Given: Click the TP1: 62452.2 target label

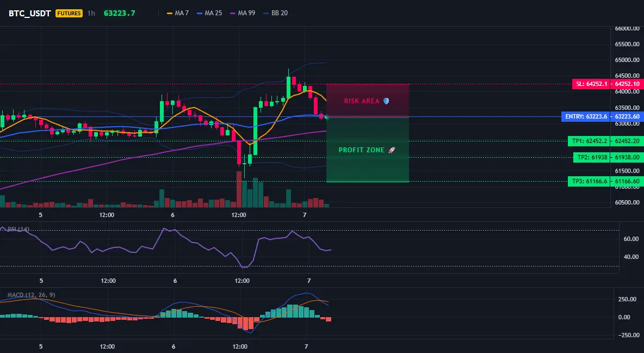Looking at the screenshot, I should tap(589, 141).
